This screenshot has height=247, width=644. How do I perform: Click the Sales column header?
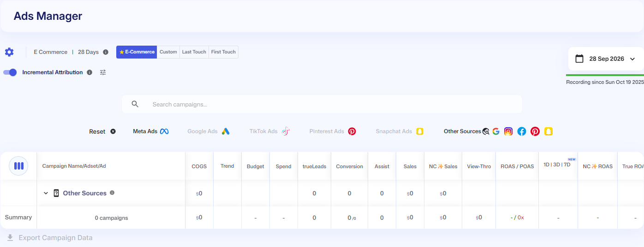pyautogui.click(x=410, y=166)
